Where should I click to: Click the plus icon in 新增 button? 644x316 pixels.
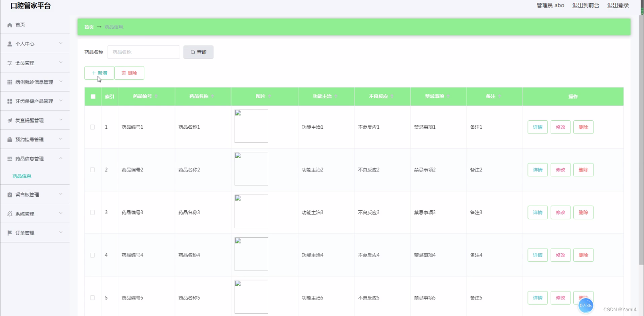coord(94,73)
